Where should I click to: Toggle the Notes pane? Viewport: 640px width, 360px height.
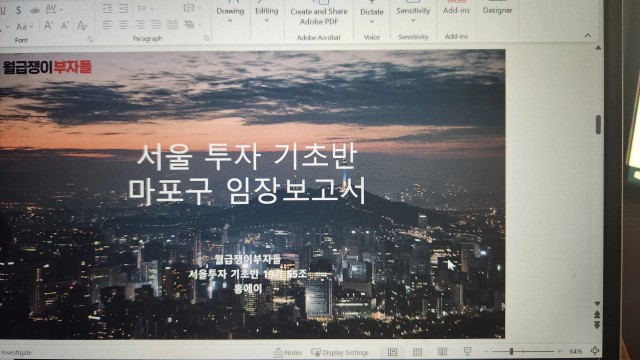[288, 352]
